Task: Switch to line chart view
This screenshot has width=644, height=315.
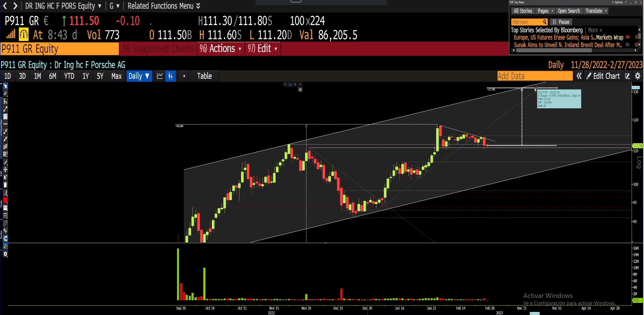Action: (x=160, y=76)
